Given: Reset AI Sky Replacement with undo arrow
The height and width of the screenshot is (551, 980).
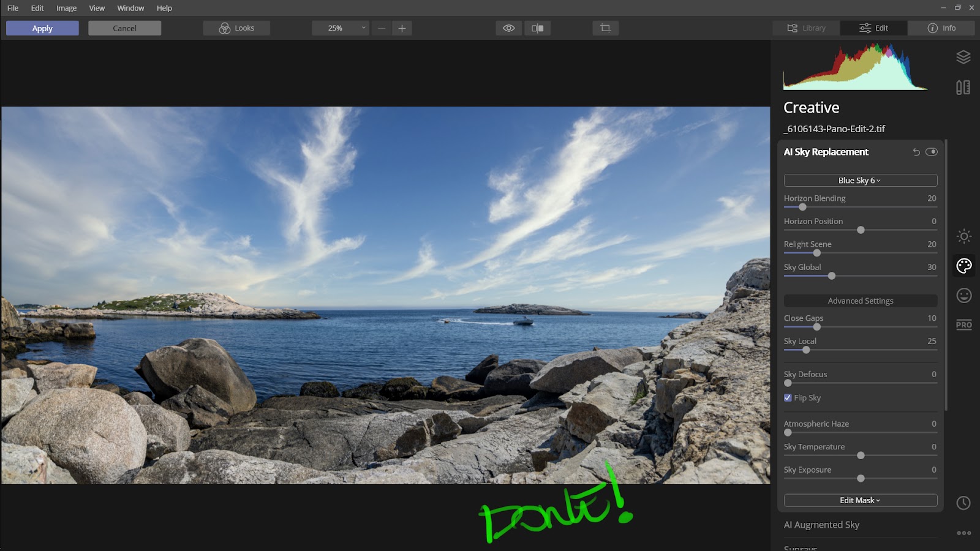Looking at the screenshot, I should [x=916, y=152].
